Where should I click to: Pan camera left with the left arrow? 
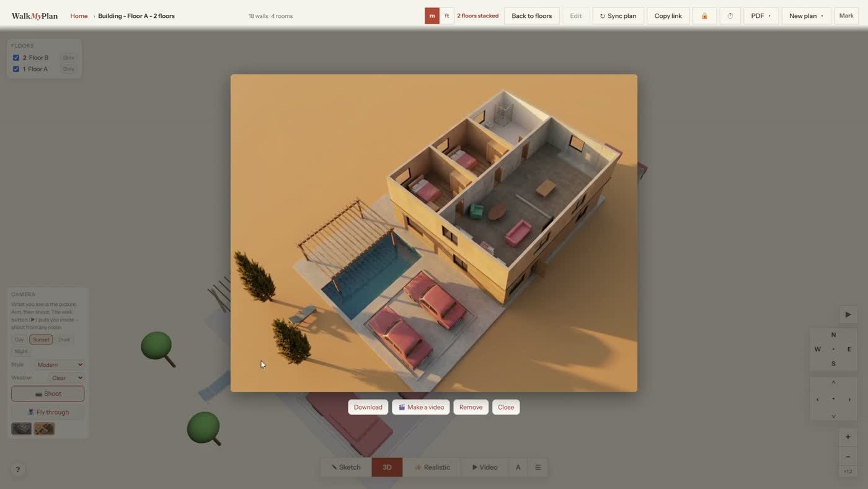pyautogui.click(x=817, y=399)
